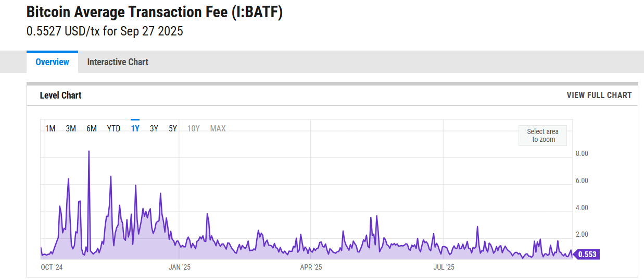Click the 0.553 current value label
This screenshot has width=644, height=279.
(587, 254)
